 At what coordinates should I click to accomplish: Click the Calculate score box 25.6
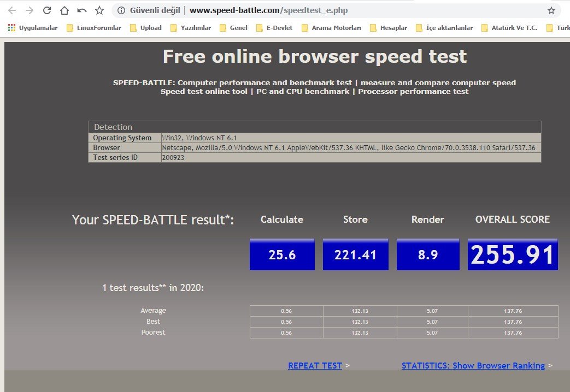282,254
